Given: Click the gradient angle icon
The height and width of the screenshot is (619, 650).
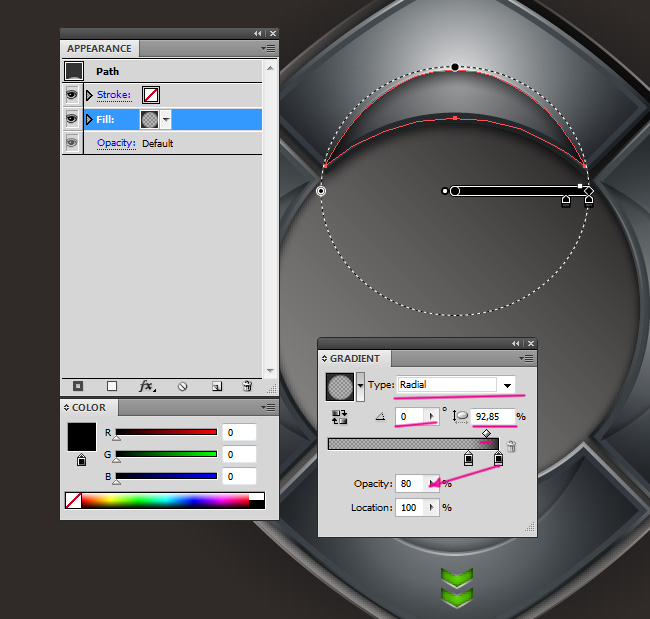Looking at the screenshot, I should coord(381,417).
